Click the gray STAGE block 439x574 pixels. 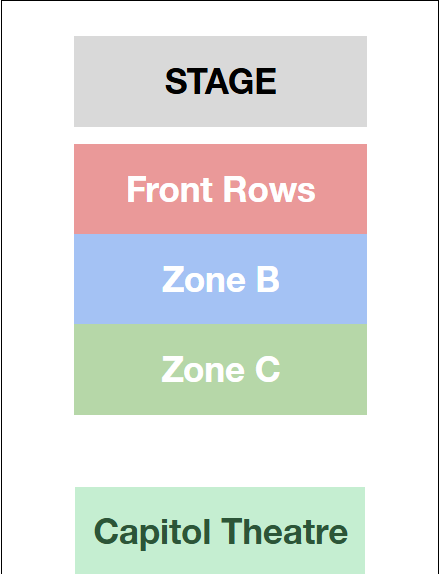pyautogui.click(x=220, y=81)
